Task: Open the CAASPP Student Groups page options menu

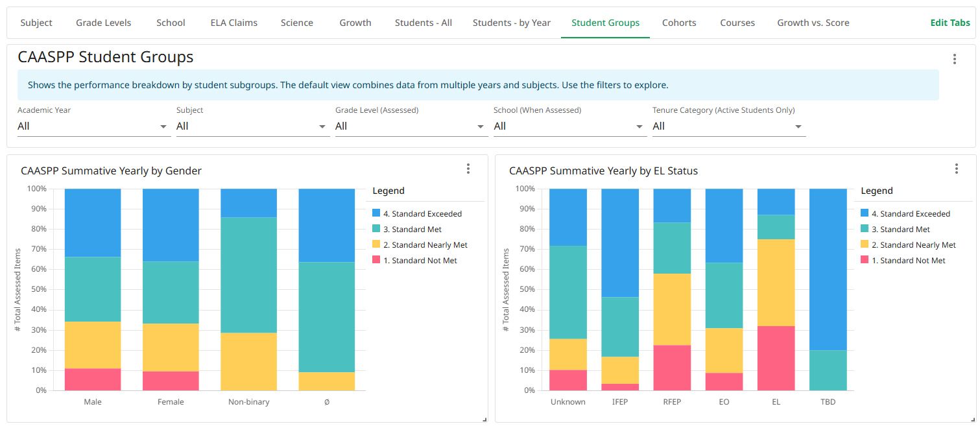Action: coord(955,58)
